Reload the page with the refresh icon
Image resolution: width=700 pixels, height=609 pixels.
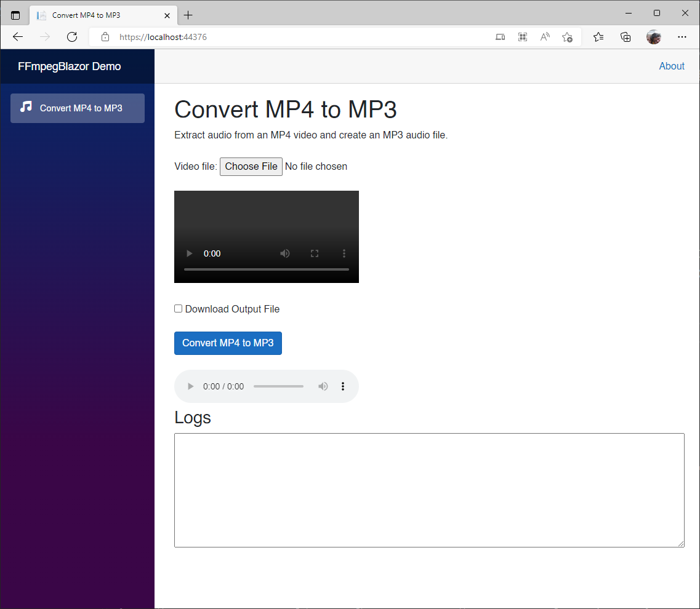tap(72, 37)
